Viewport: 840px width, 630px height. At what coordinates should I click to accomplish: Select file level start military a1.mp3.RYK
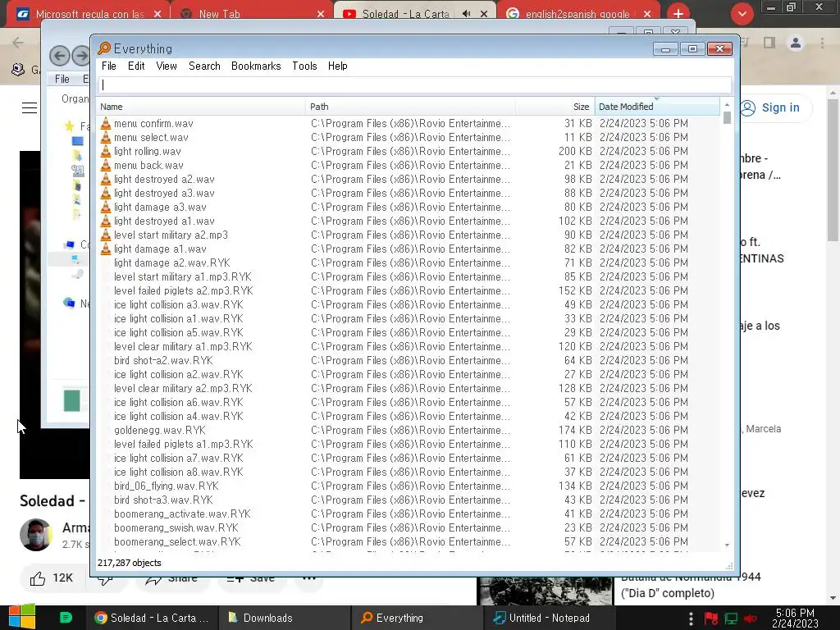(x=183, y=277)
